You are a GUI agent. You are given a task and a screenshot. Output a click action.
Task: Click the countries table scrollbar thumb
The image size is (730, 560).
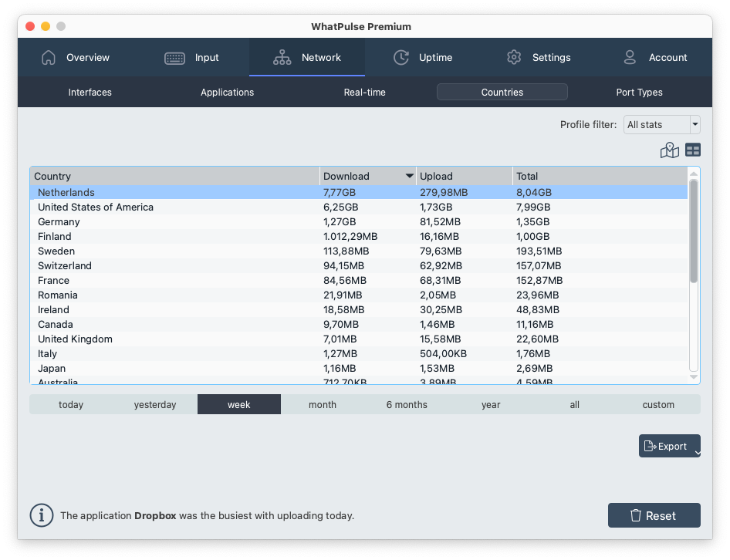point(693,231)
